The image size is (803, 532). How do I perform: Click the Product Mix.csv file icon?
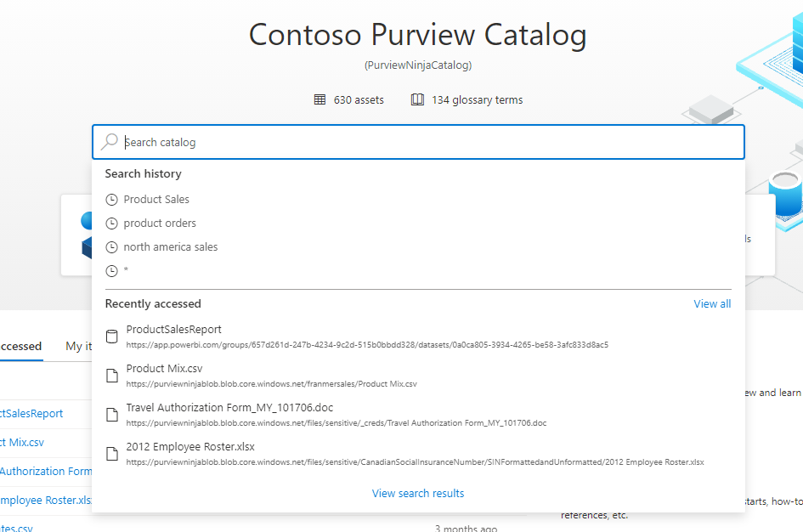tap(111, 376)
